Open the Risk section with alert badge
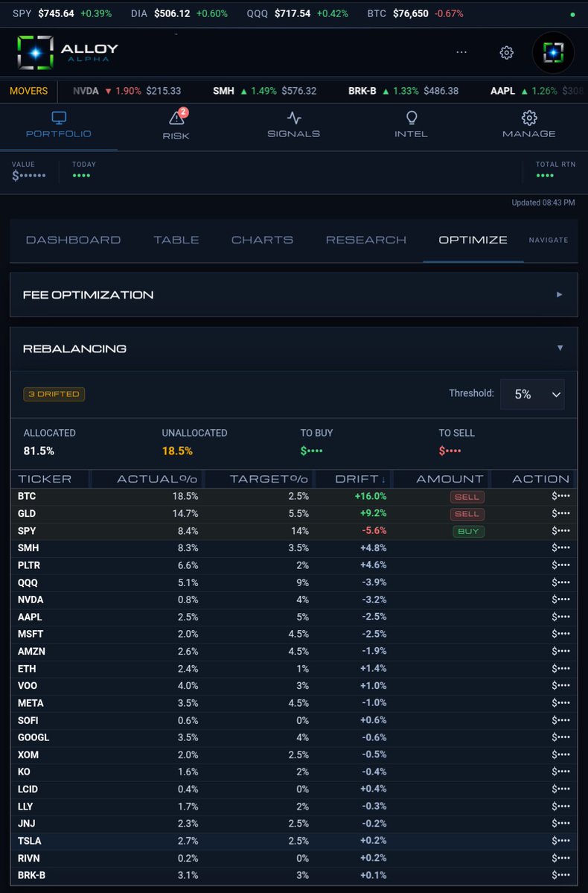The width and height of the screenshot is (588, 893). click(176, 125)
